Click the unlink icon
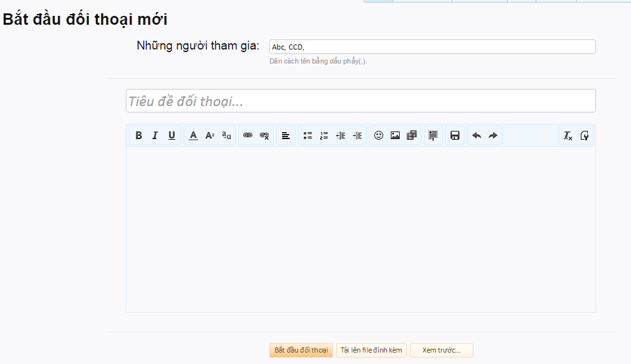Screen dimensions: 631x364 [x=264, y=135]
